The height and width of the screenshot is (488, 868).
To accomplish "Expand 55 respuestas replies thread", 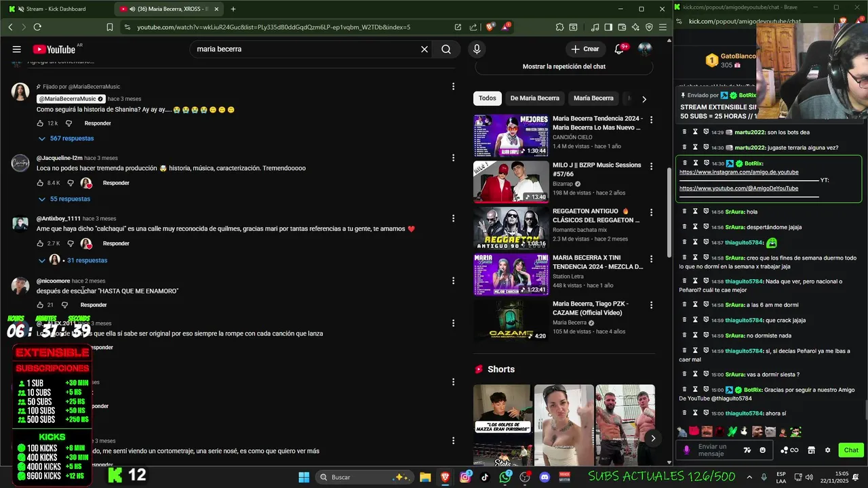I will tap(64, 199).
